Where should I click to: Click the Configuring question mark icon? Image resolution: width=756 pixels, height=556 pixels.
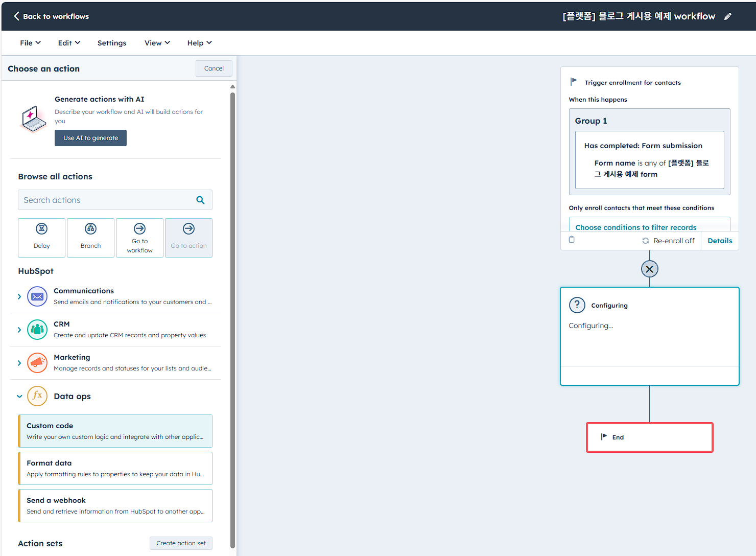click(577, 305)
